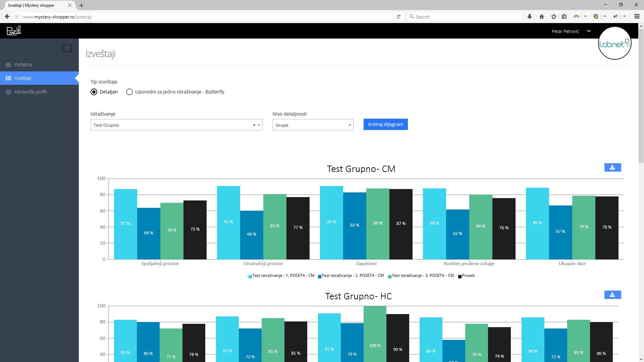The image size is (644, 362).
Task: Focus the browser URL address field
Action: pos(208,16)
